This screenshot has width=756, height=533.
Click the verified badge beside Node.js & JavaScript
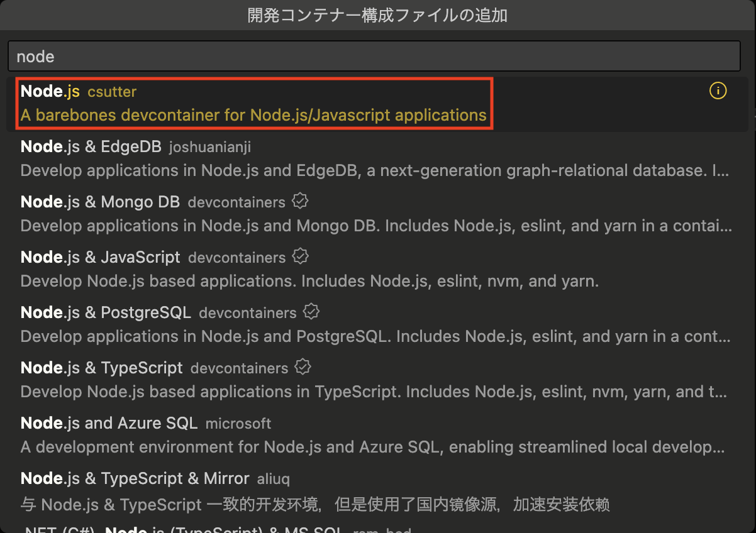[x=300, y=256]
